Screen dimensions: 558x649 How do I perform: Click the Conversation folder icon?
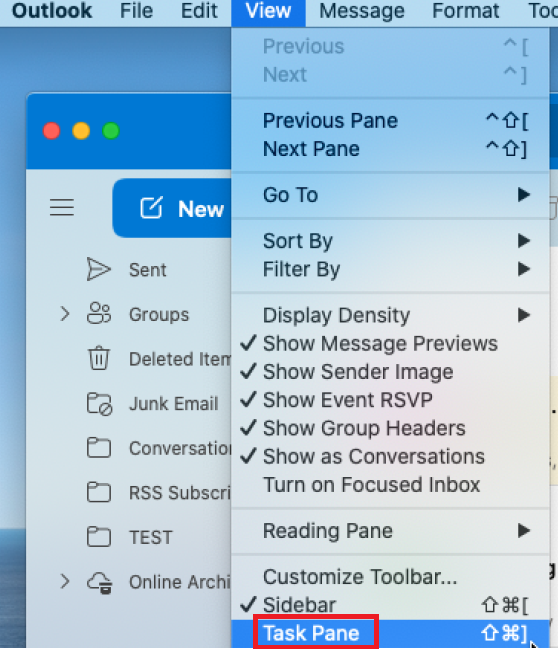tap(99, 448)
